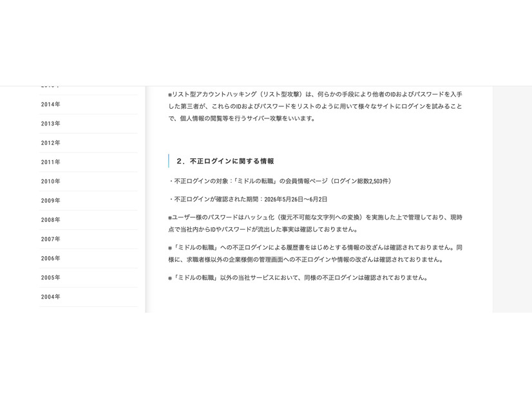Open the 2007年 archive link

(x=88, y=239)
